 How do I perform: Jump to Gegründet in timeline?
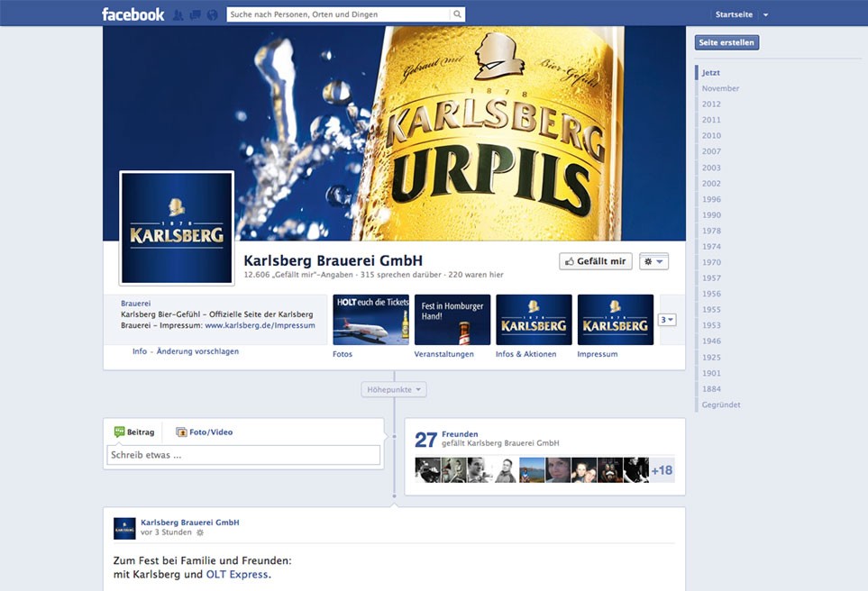pyautogui.click(x=721, y=405)
